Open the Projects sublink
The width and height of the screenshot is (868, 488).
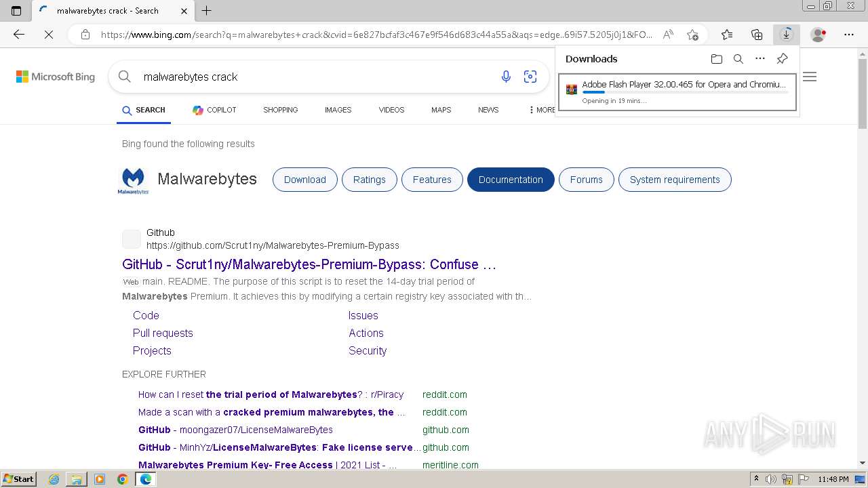pos(152,350)
